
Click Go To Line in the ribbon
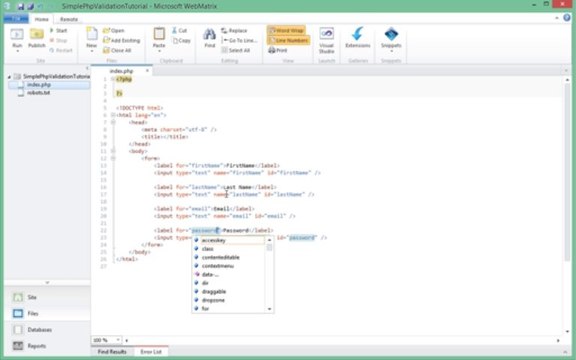[239, 40]
